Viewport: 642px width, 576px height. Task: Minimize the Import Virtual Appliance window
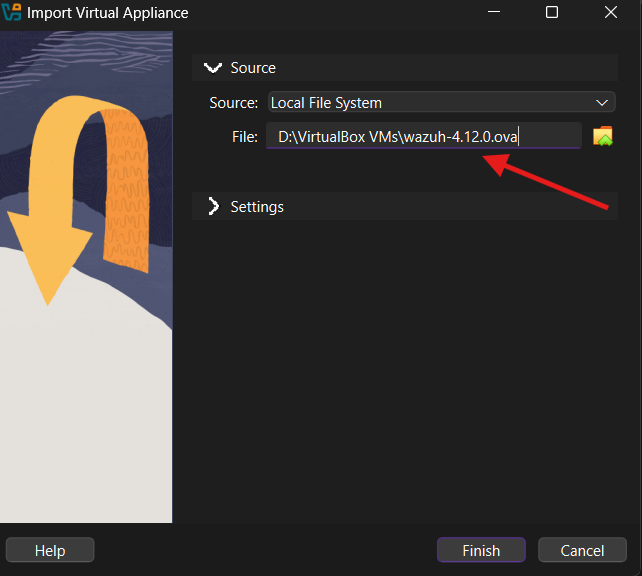coord(491,13)
